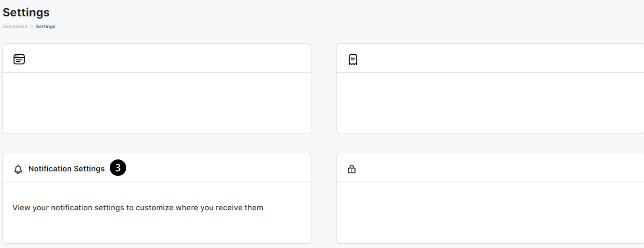The height and width of the screenshot is (248, 644).
Task: Click the black circled 3 badge
Action: (x=118, y=168)
